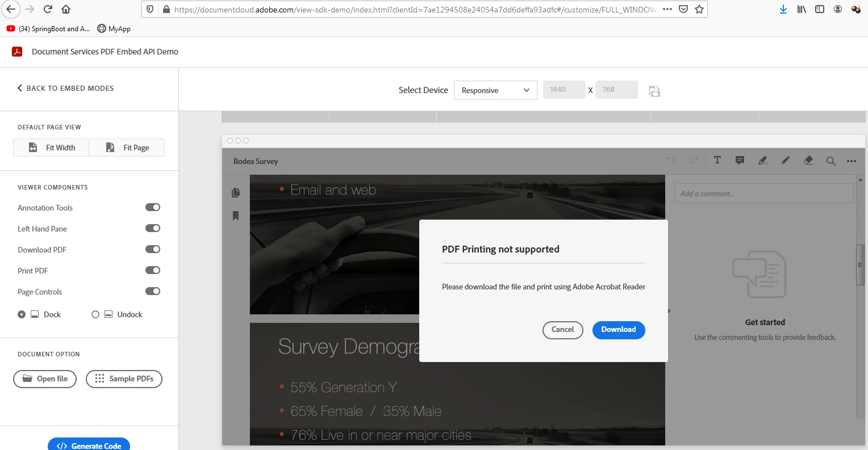Click the padlock site info icon

pos(166,9)
